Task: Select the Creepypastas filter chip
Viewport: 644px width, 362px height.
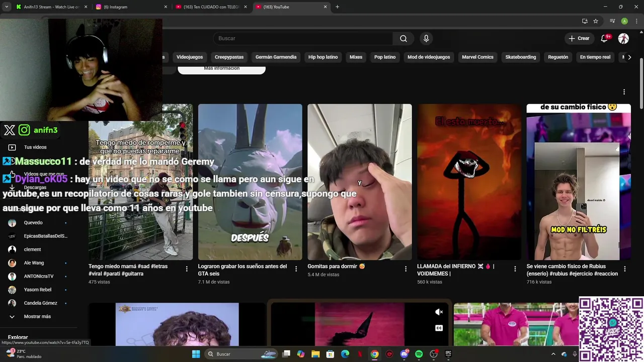Action: 229,57
